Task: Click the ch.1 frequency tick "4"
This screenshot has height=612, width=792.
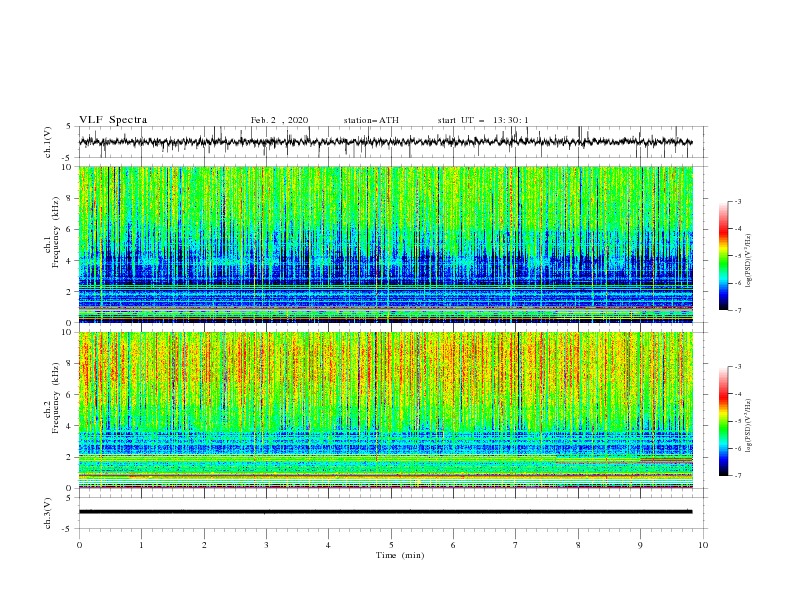Action: click(69, 261)
